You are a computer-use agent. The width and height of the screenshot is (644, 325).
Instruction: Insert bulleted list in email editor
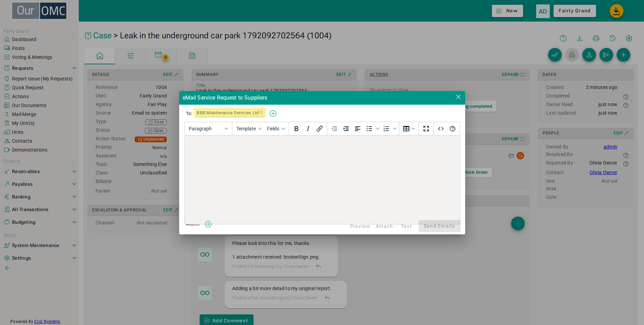tap(369, 129)
